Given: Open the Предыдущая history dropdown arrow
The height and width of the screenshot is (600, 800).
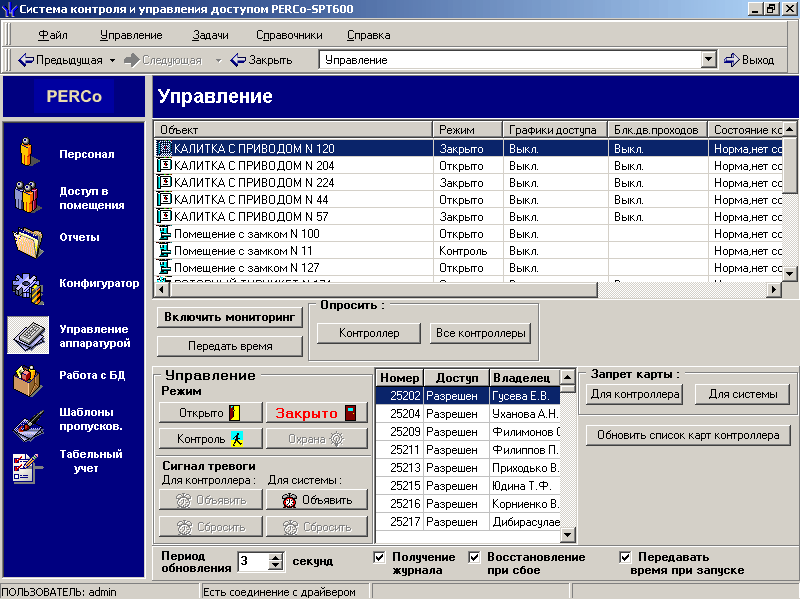Looking at the screenshot, I should [112, 60].
